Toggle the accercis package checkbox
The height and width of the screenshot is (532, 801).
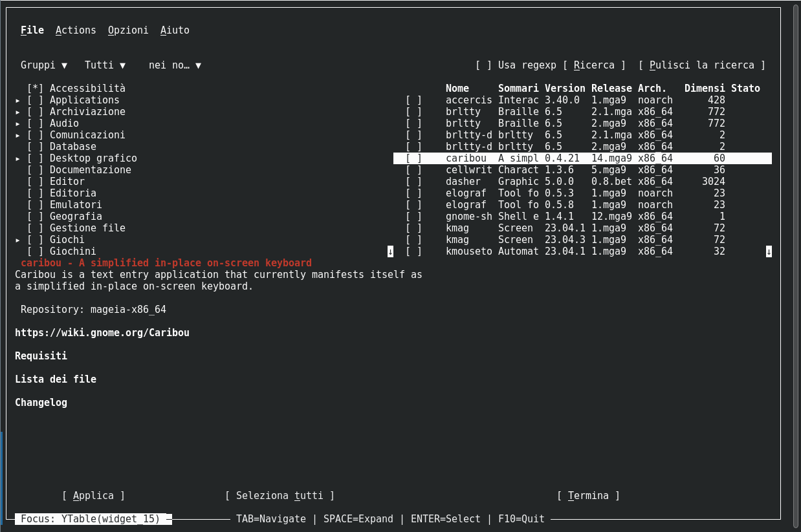414,100
